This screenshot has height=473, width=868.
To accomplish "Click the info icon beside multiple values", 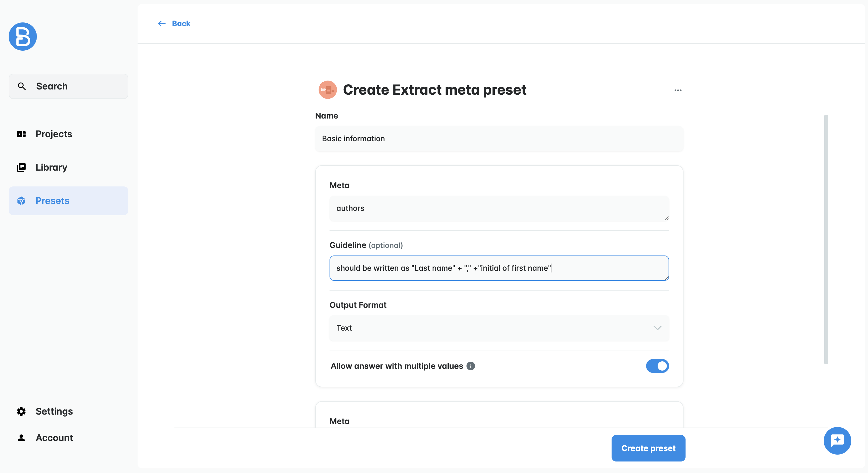I will point(471,366).
